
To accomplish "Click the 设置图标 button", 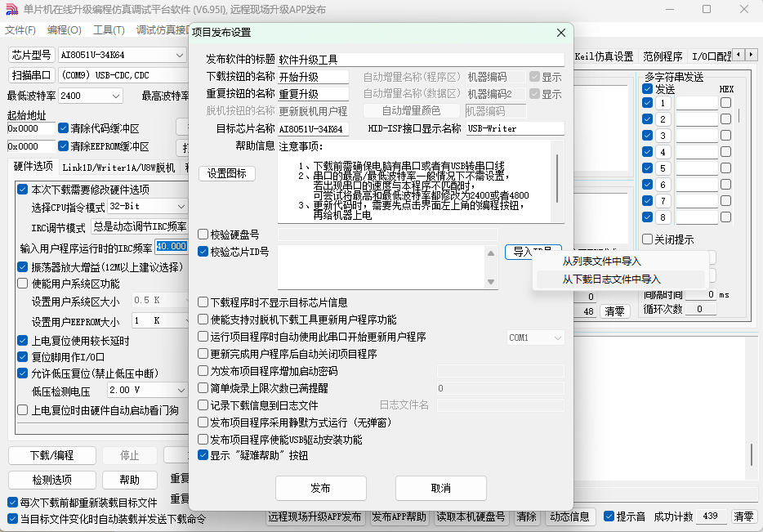I will pyautogui.click(x=227, y=174).
